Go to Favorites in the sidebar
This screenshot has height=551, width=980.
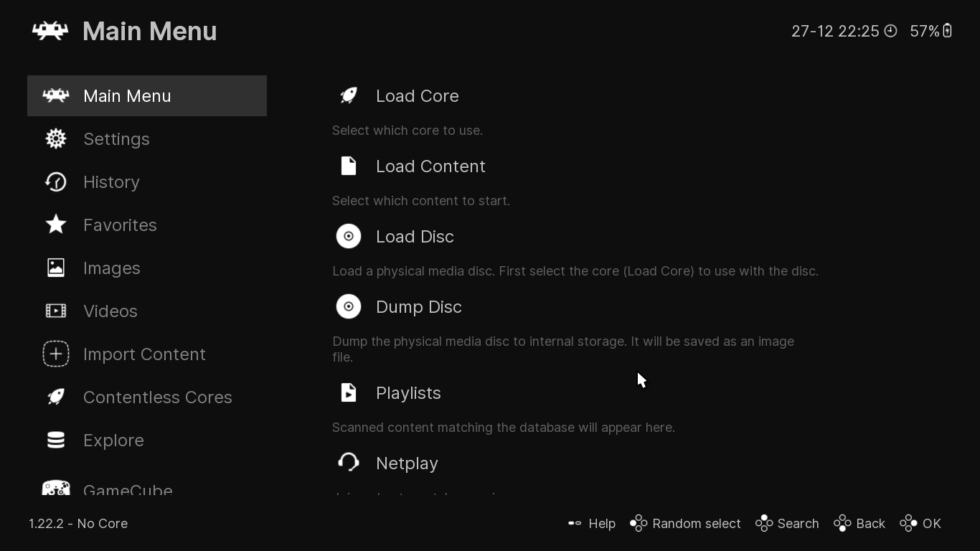click(x=147, y=225)
